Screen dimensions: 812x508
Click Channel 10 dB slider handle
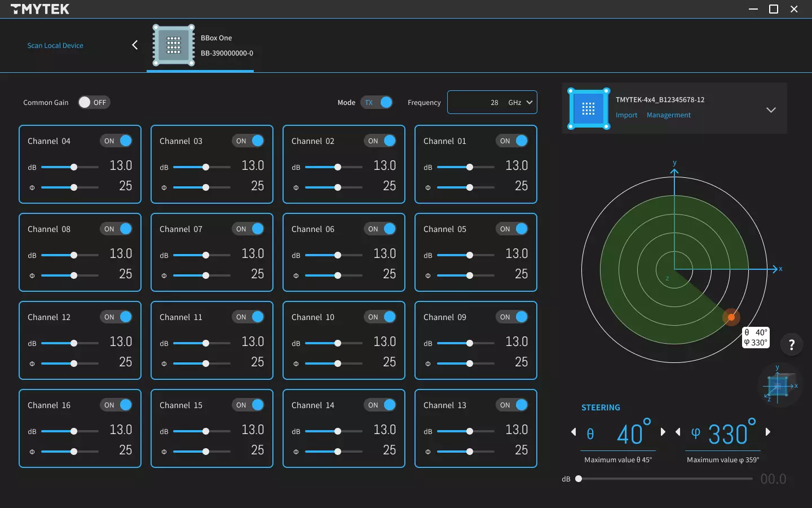pyautogui.click(x=338, y=343)
